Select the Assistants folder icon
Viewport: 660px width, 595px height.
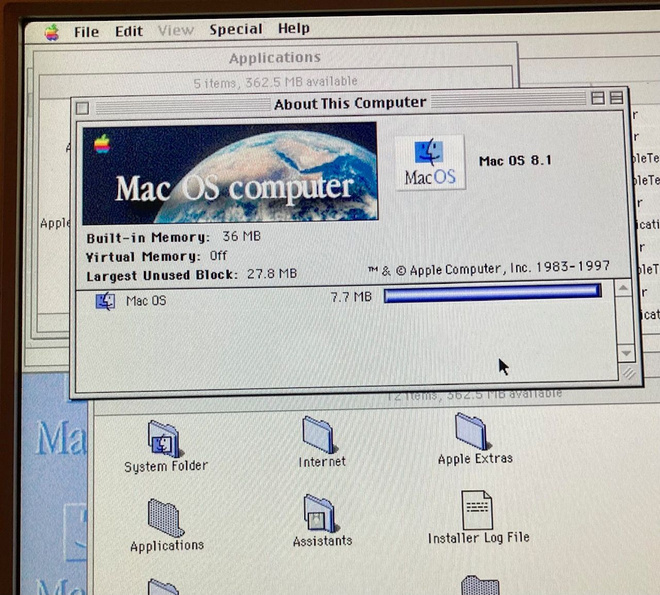tap(321, 513)
